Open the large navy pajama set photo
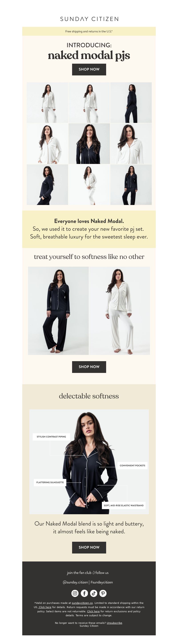The image size is (178, 644). click(x=58, y=311)
